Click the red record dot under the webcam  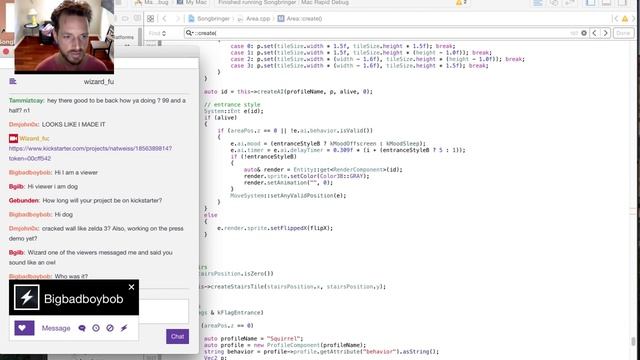[6, 51]
